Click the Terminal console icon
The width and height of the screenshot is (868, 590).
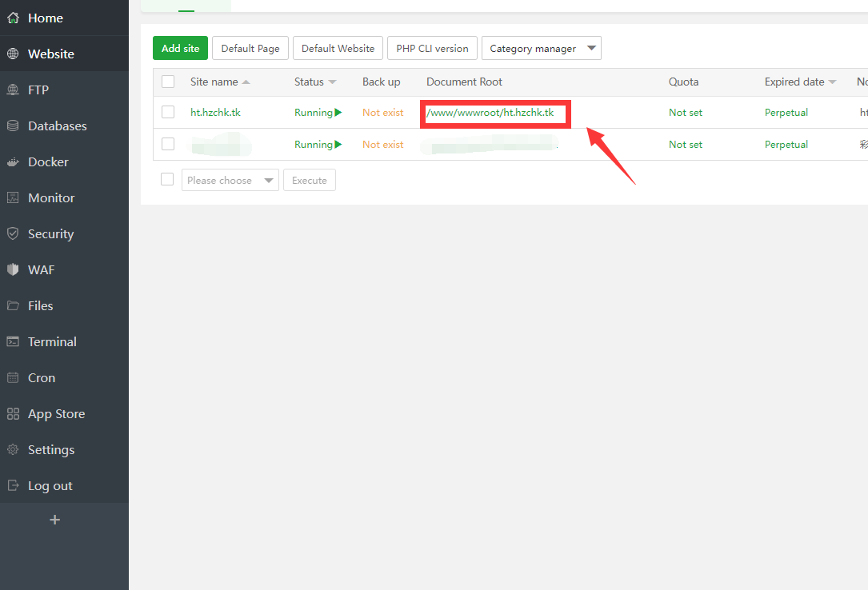[13, 341]
